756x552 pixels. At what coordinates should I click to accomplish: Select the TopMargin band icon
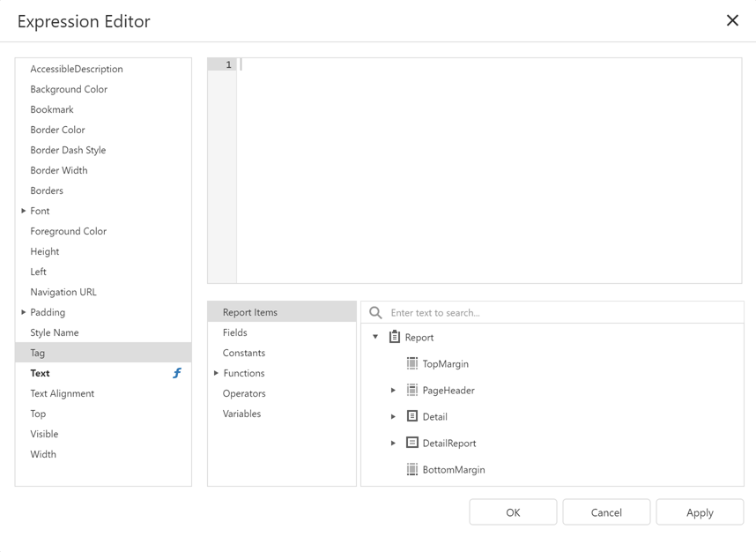pyautogui.click(x=411, y=363)
